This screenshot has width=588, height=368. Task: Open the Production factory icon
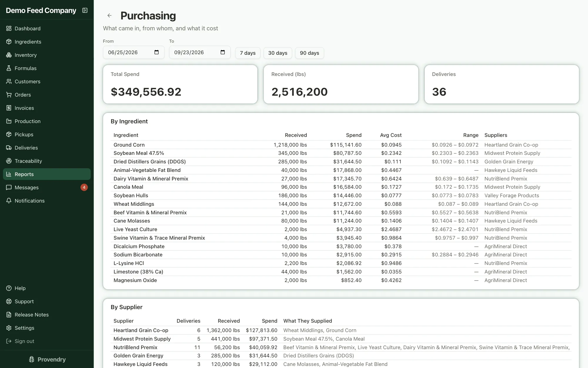coord(9,121)
